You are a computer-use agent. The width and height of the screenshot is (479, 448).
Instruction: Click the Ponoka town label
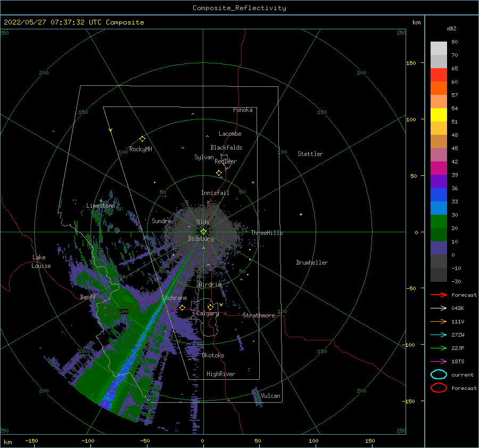[243, 110]
